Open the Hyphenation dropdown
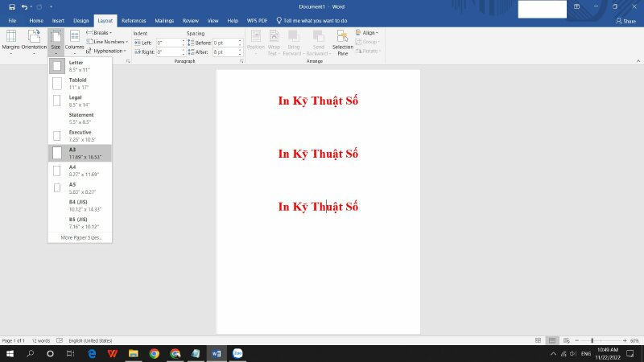This screenshot has height=362, width=644. (x=108, y=51)
